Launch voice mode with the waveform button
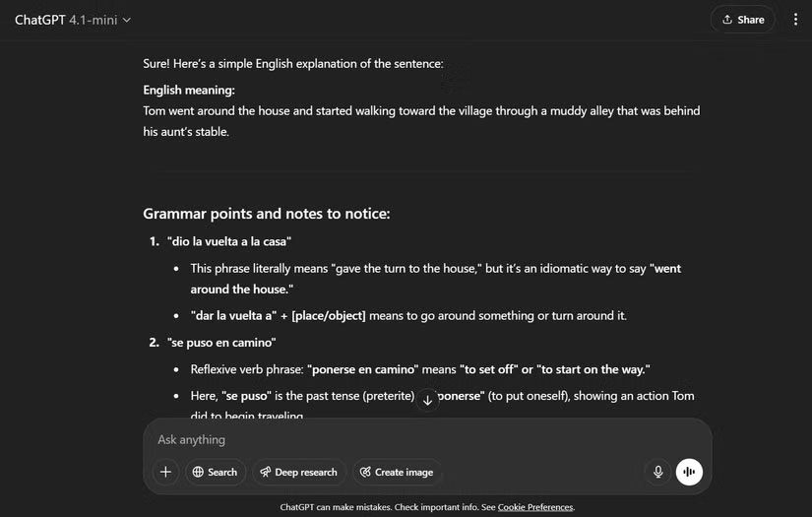 tap(689, 473)
